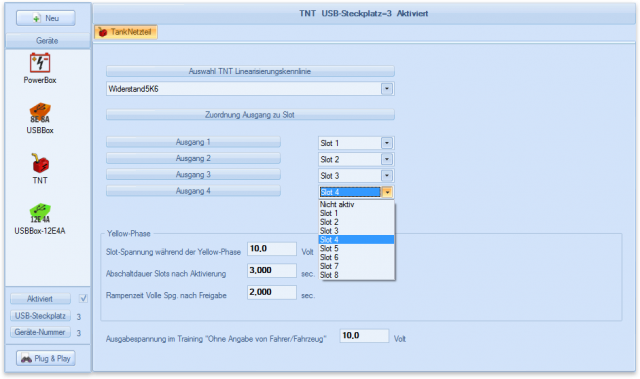
Task: Choose 'Slot 2' in the open list
Action: 356,222
